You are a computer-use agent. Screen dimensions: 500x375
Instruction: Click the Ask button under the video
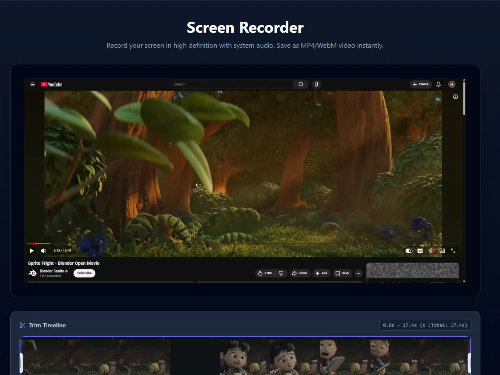[321, 273]
